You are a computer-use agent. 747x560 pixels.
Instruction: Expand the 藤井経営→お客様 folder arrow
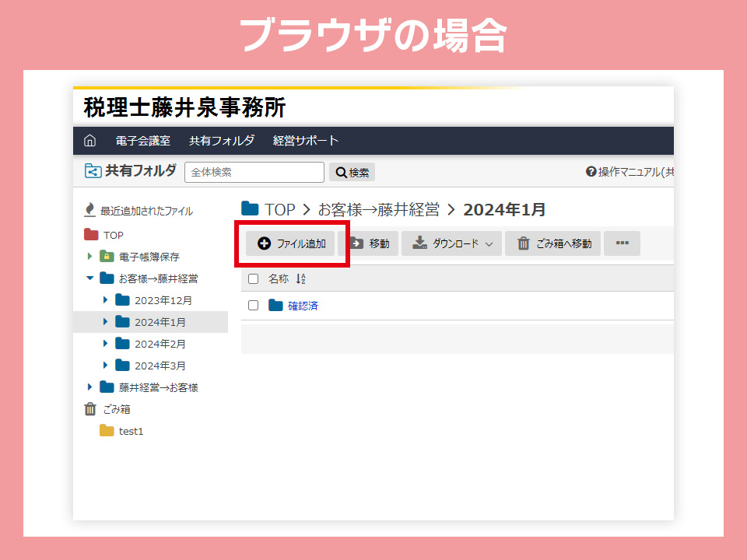pos(90,387)
